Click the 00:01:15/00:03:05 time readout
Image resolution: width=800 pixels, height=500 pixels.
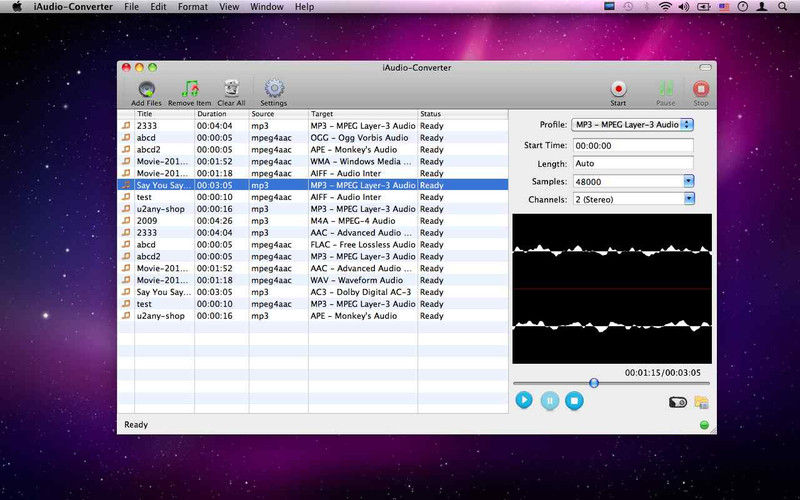pyautogui.click(x=663, y=372)
